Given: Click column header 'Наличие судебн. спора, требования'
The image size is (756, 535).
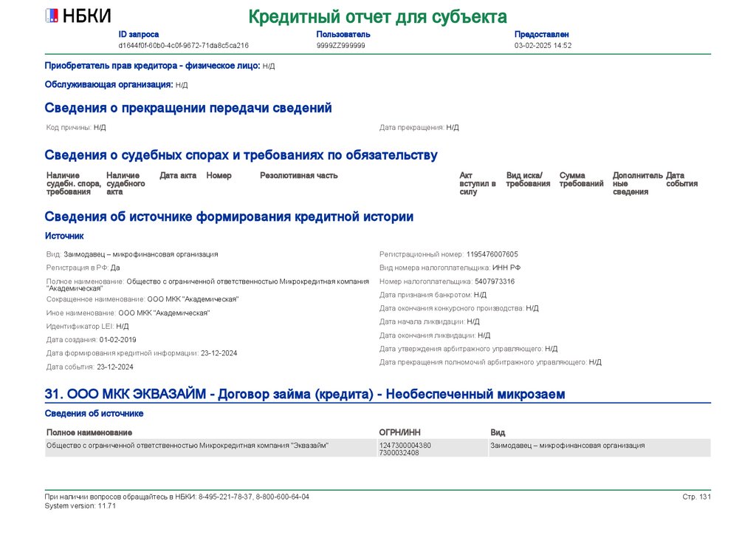Looking at the screenshot, I should coord(74,183).
